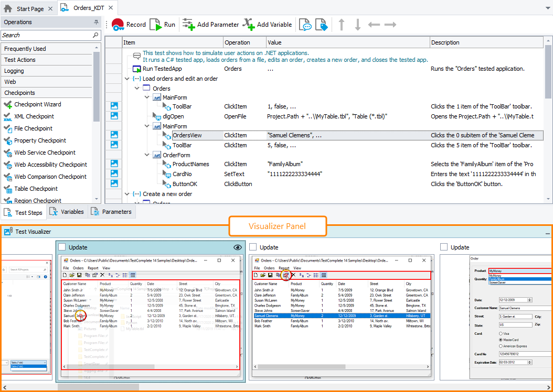
Task: Tick the Update checkbox on the highlighted frame
Action: (62, 247)
